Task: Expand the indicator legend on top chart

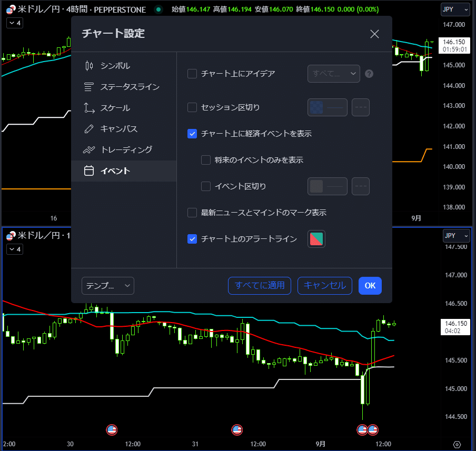Action: pos(15,23)
